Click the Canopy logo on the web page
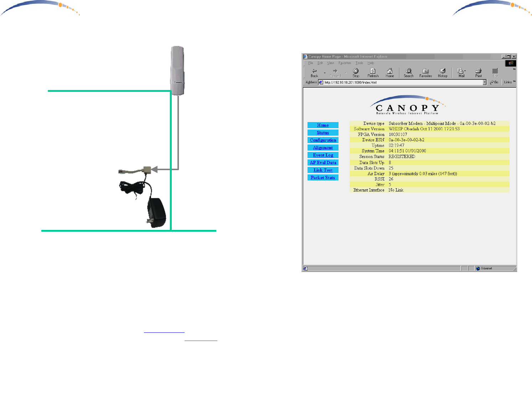 [x=408, y=105]
